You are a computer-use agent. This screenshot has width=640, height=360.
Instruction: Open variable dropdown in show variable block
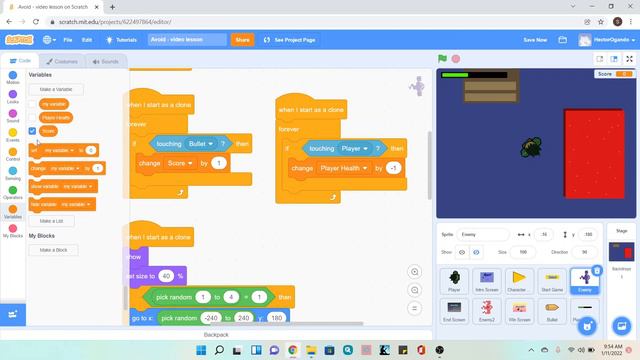point(78,187)
